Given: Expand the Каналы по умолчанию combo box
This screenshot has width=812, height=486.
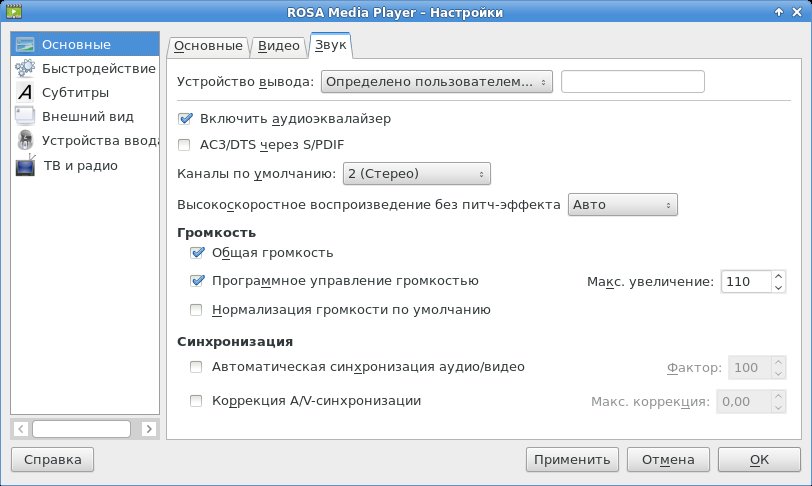Looking at the screenshot, I should 417,174.
